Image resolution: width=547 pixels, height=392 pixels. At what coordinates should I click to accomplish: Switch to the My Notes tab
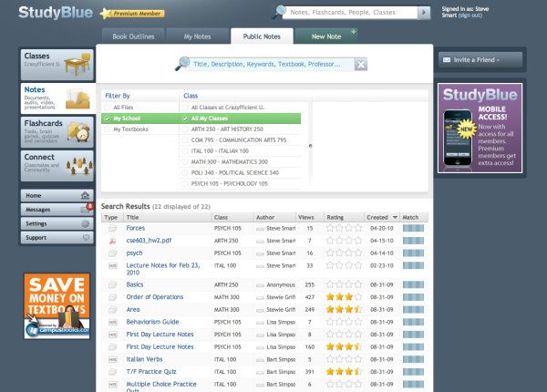point(197,36)
